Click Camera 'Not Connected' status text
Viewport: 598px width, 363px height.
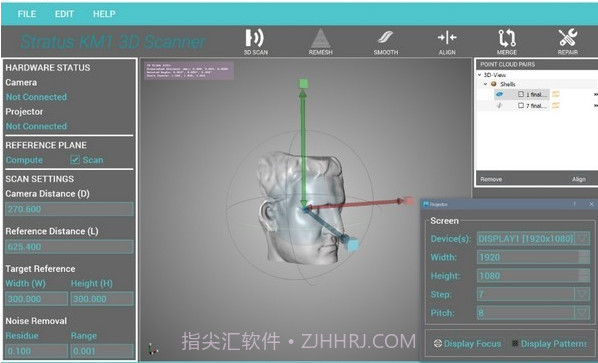coord(36,97)
